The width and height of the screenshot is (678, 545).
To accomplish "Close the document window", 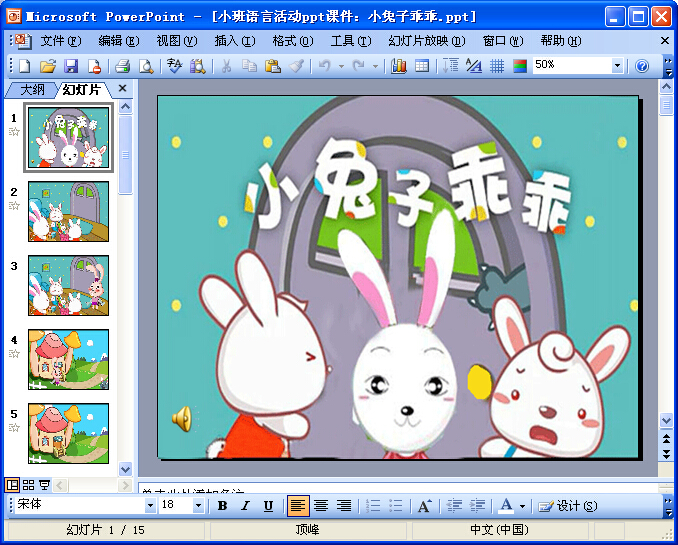I will 665,41.
